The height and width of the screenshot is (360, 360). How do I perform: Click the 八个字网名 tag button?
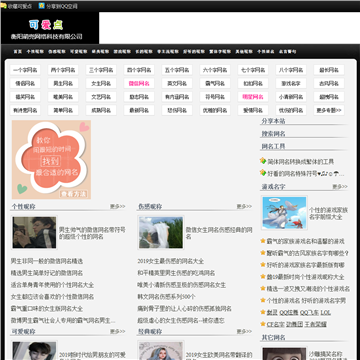click(x=291, y=70)
